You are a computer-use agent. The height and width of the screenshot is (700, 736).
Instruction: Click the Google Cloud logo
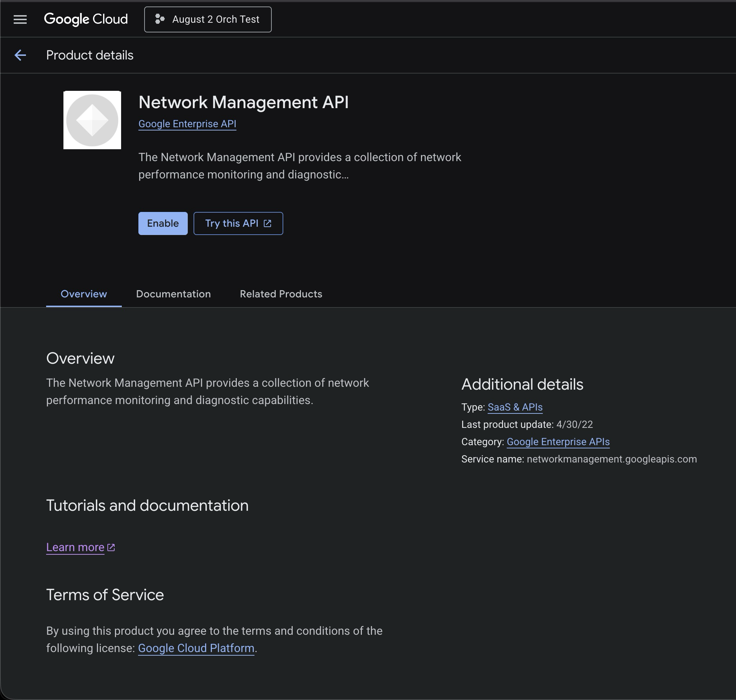[86, 19]
